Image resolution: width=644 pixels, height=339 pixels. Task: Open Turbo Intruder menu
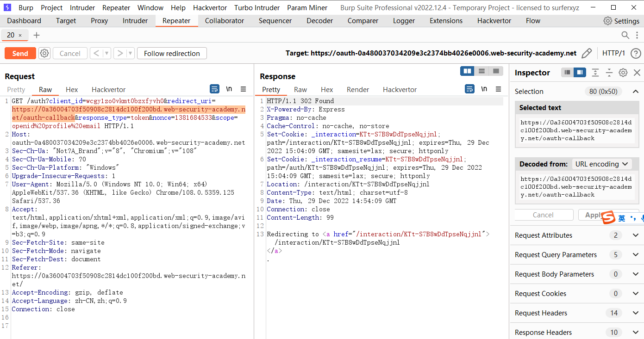(257, 7)
